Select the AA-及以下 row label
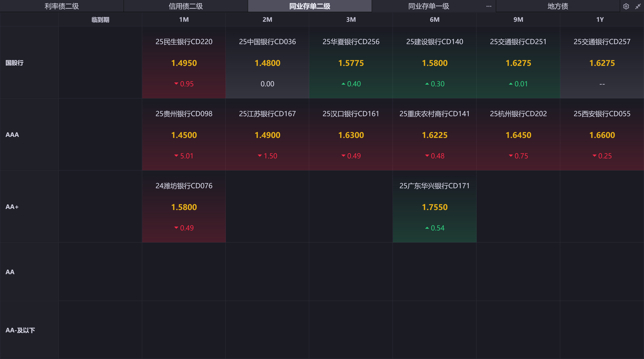This screenshot has width=644, height=359. click(x=20, y=330)
